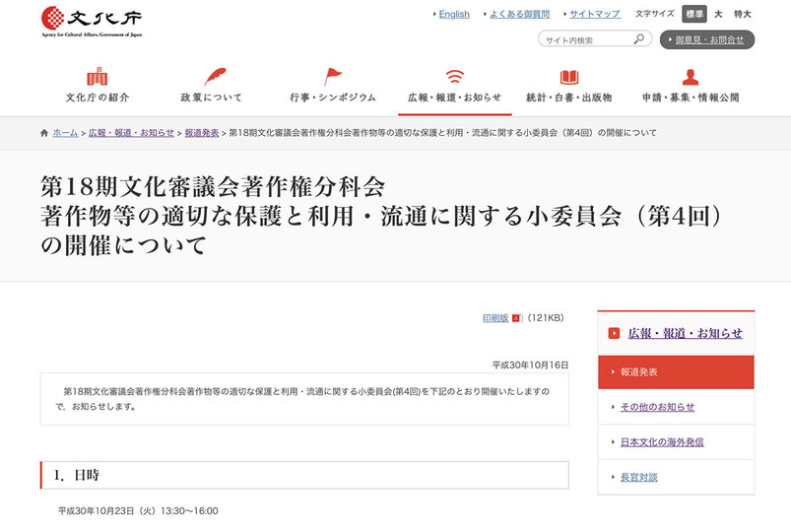Open the 文化庁の紹介 building icon
The width and height of the screenshot is (791, 532).
click(97, 76)
